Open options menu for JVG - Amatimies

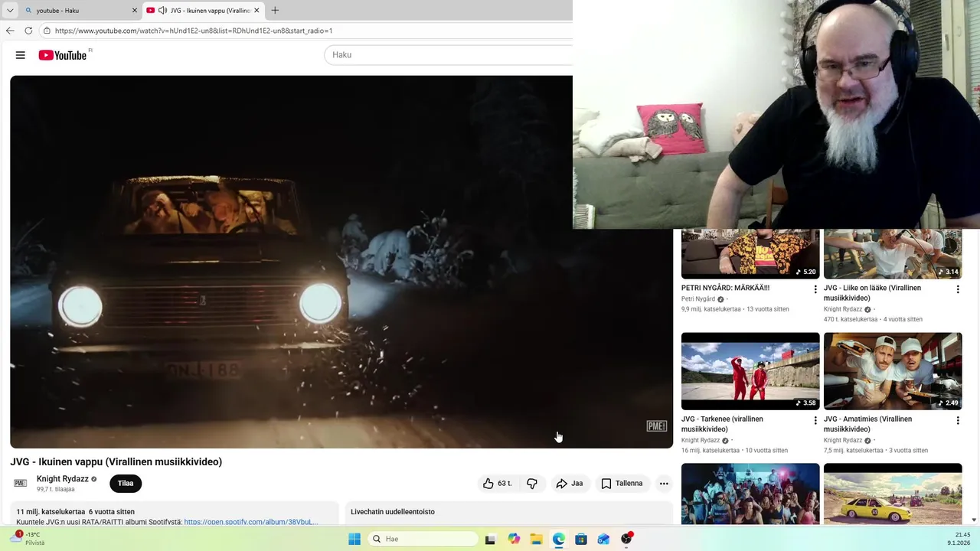click(958, 420)
